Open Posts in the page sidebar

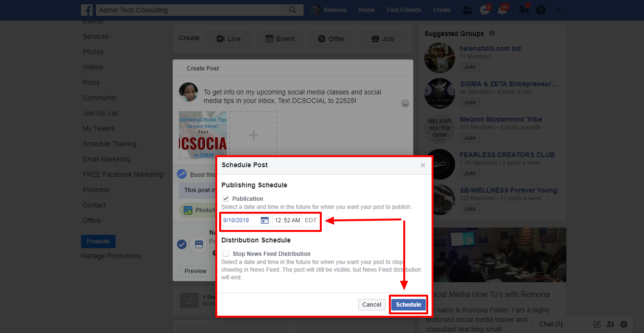coord(91,82)
